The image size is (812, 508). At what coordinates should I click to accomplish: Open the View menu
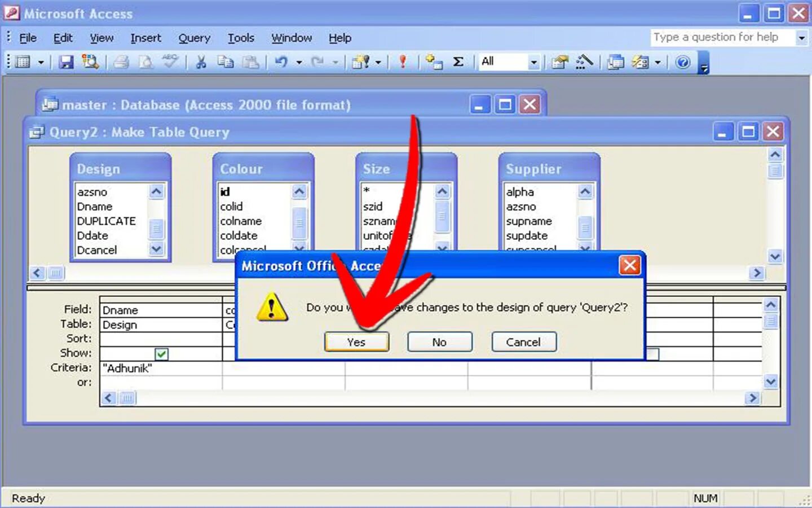[x=101, y=38]
